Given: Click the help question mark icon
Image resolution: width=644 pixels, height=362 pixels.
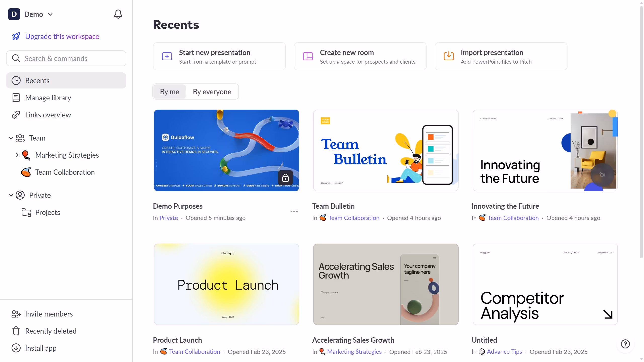Looking at the screenshot, I should click(x=625, y=344).
